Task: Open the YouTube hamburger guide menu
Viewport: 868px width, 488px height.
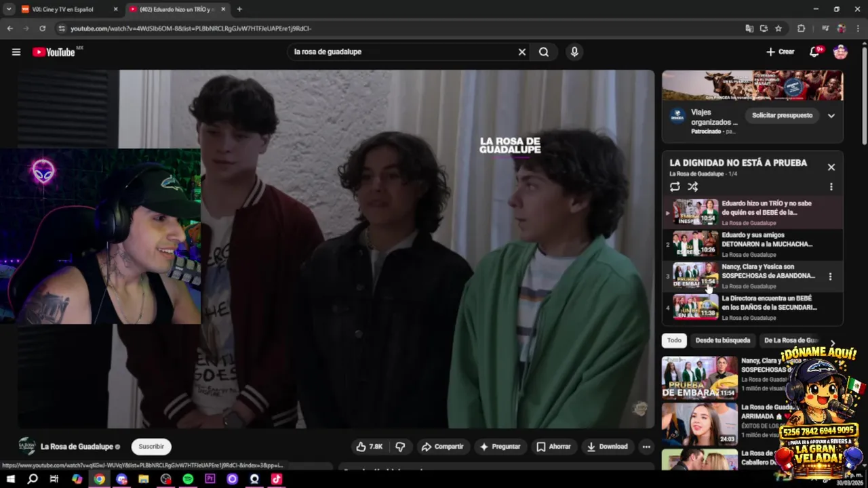Action: (16, 52)
